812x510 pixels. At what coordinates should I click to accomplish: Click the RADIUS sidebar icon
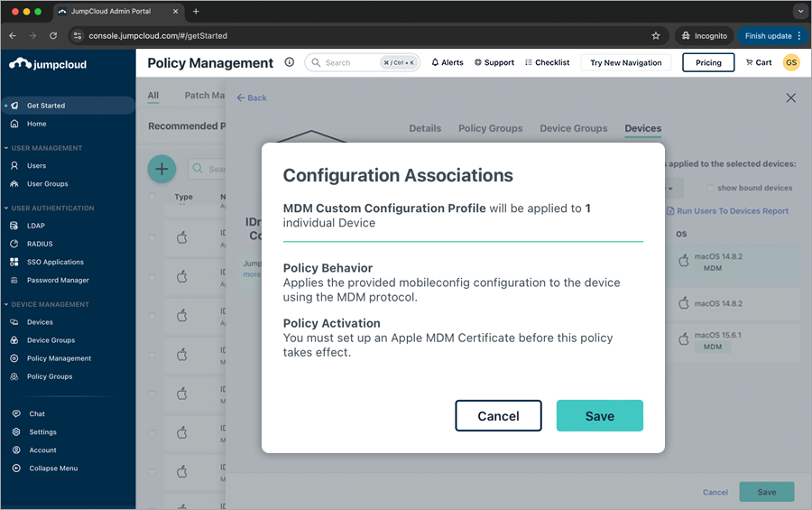[x=14, y=244]
